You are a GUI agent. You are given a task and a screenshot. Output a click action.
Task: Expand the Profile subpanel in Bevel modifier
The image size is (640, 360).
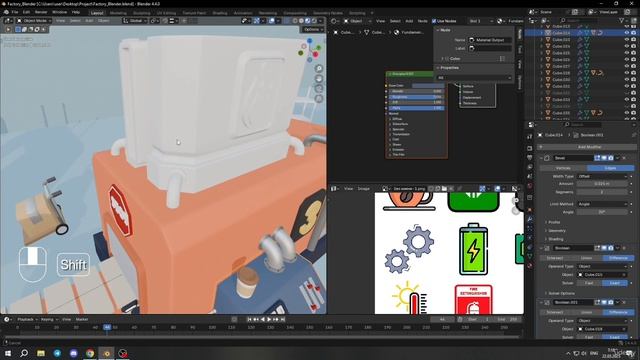tap(553, 222)
